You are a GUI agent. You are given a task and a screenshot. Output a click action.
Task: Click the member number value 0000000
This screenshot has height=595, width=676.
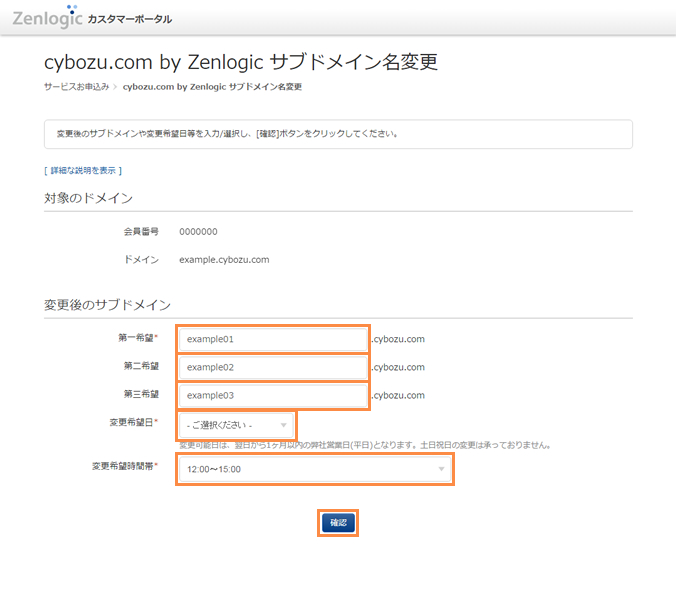tap(198, 231)
